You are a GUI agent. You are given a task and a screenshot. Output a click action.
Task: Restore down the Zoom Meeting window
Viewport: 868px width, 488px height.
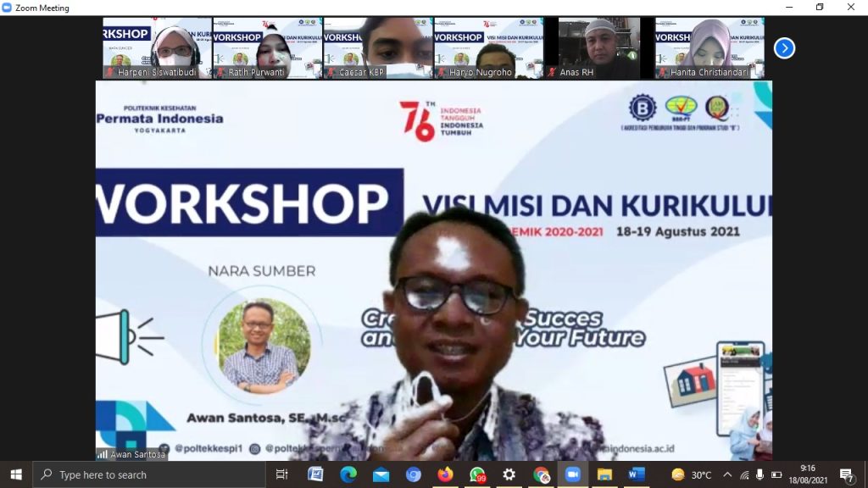point(820,7)
